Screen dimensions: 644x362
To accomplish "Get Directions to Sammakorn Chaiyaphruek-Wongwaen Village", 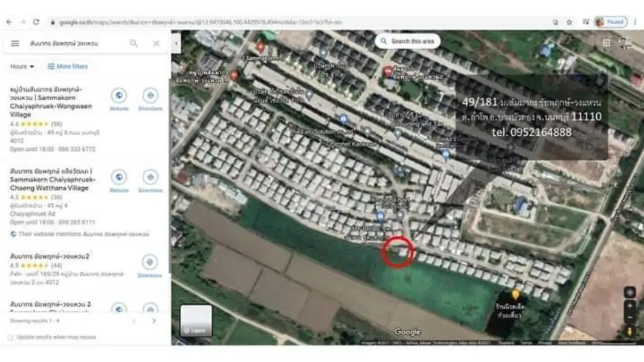I will 150,100.
